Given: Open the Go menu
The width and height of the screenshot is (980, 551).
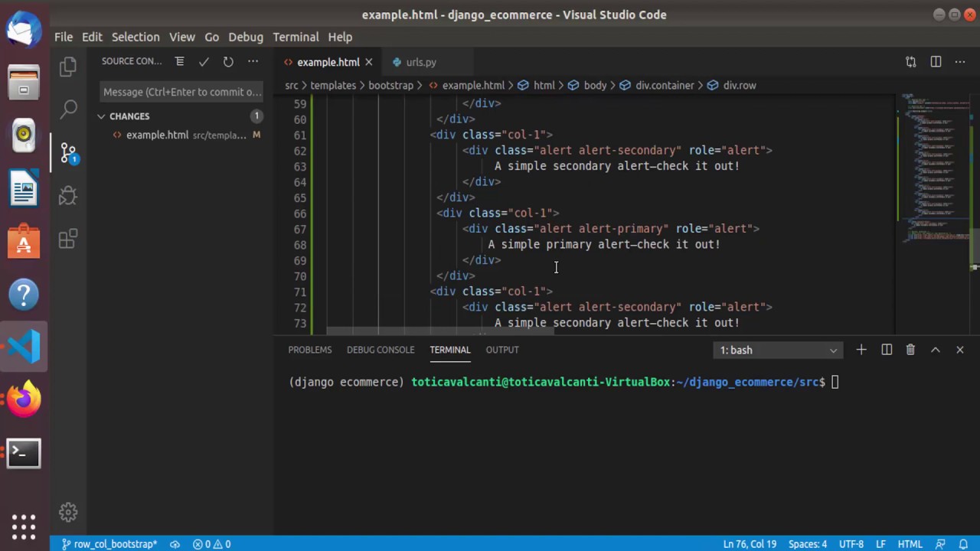Looking at the screenshot, I should (211, 37).
